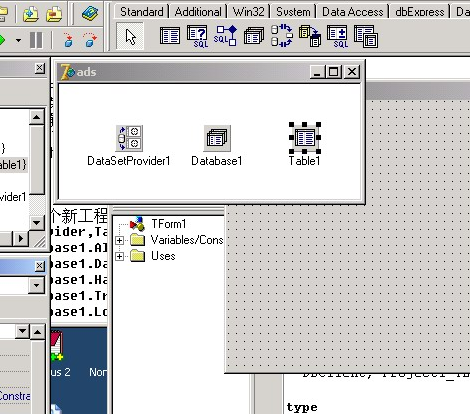Pick the TSession component icon

(x=282, y=35)
